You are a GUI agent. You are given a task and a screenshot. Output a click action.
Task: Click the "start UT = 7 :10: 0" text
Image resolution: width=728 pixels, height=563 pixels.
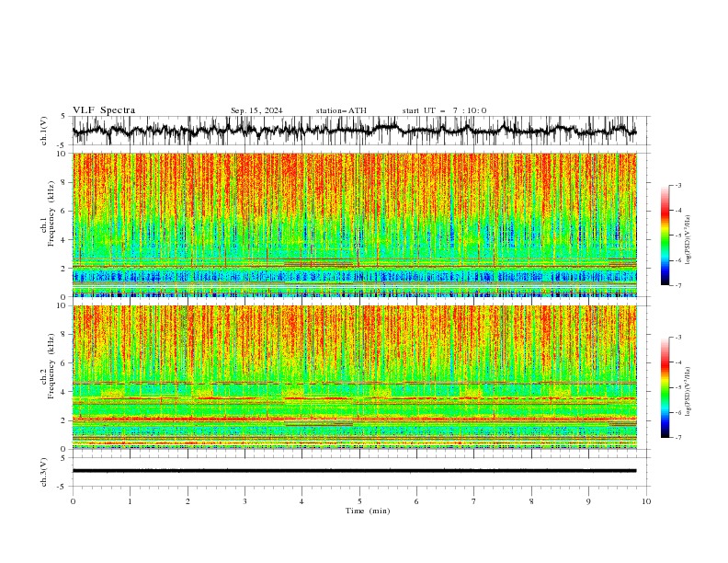(x=444, y=110)
